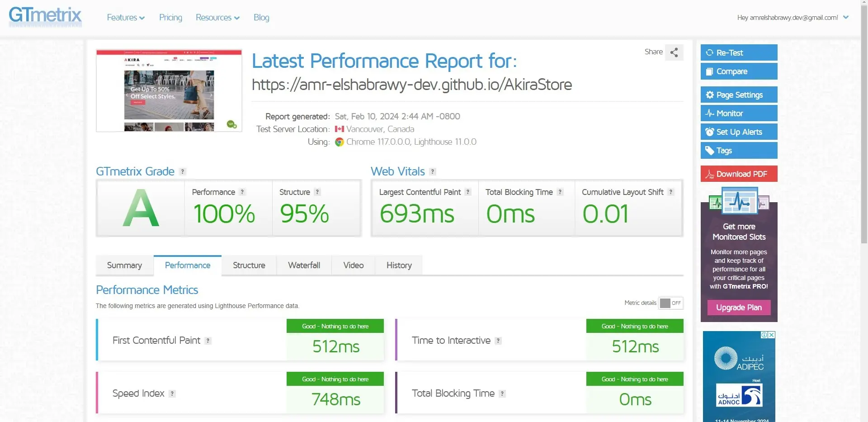Open the Waterfall tab
This screenshot has width=868, height=422.
(304, 266)
